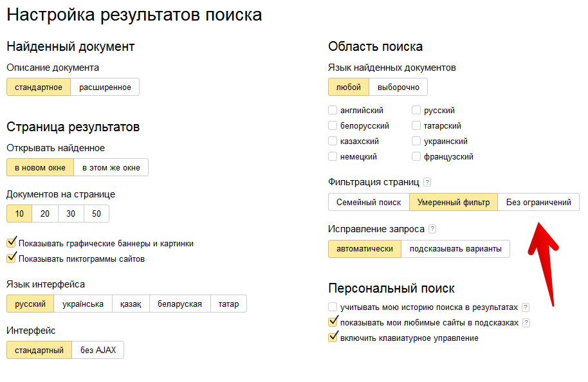
Task: Choose Семейный поиск filtering
Action: (369, 203)
